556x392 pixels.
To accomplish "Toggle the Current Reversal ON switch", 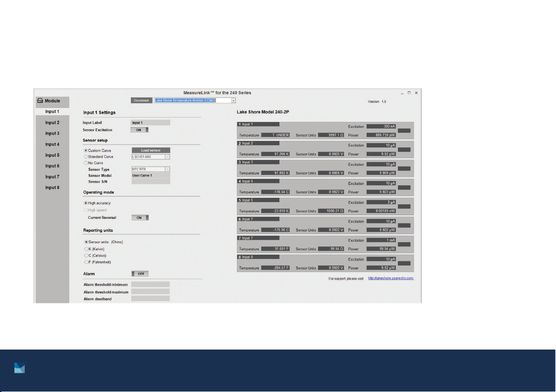I will pos(140,218).
